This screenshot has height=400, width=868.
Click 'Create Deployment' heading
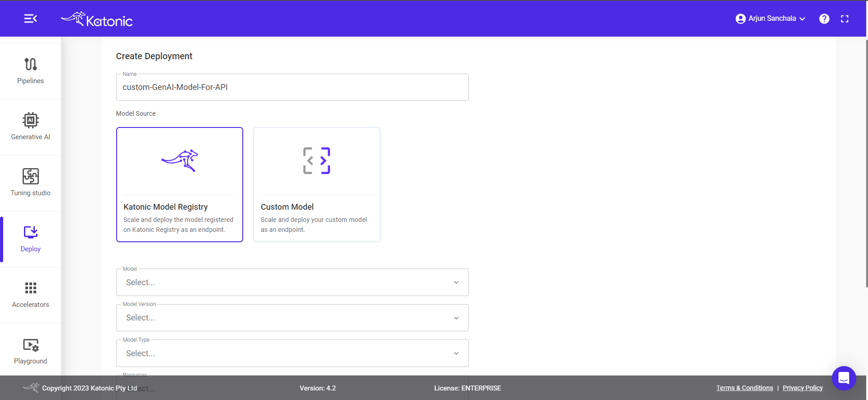(154, 56)
